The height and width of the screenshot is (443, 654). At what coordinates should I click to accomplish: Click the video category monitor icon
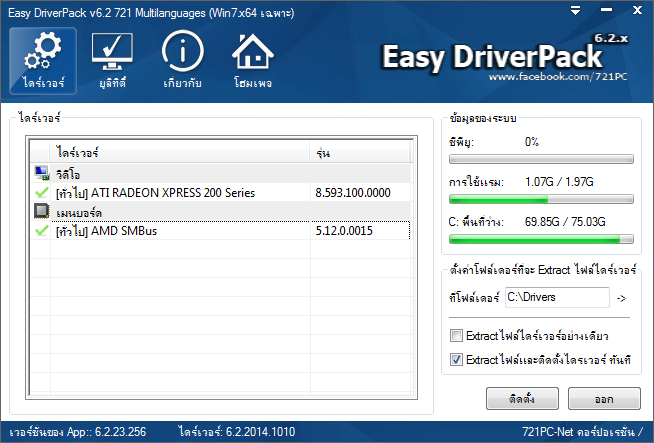click(x=42, y=173)
